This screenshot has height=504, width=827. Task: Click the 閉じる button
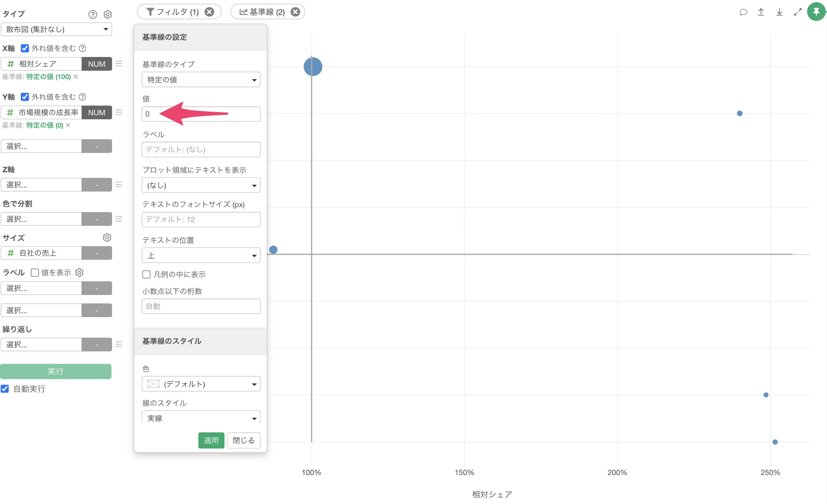[243, 440]
